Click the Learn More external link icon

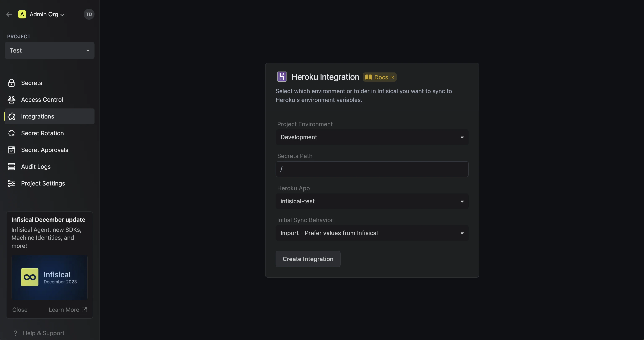click(84, 310)
